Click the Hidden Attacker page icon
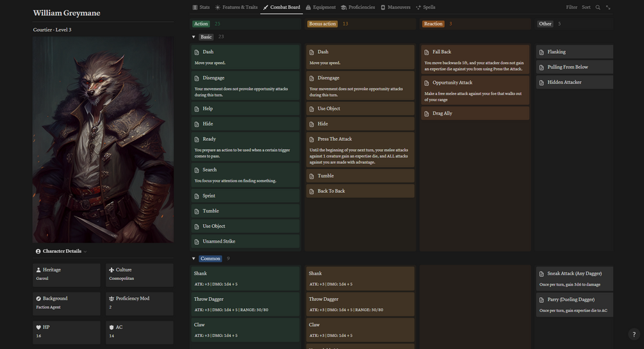The image size is (644, 349). tap(541, 83)
